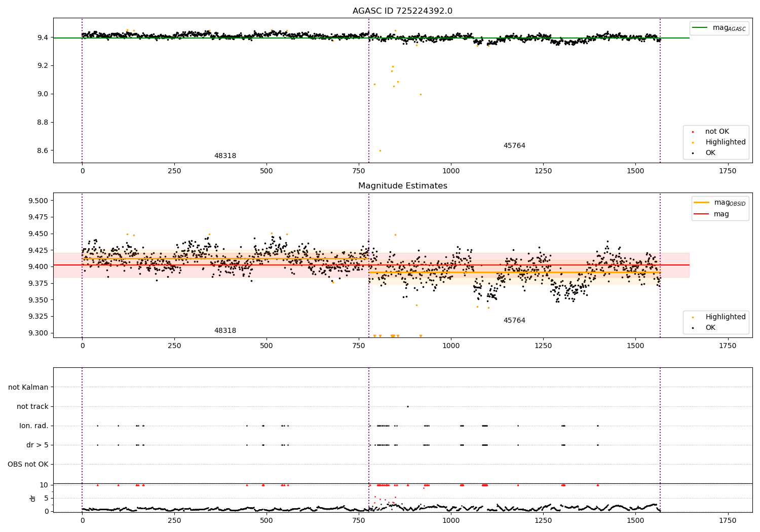Click the orange outlier point near 8.6 magnitude

380,150
